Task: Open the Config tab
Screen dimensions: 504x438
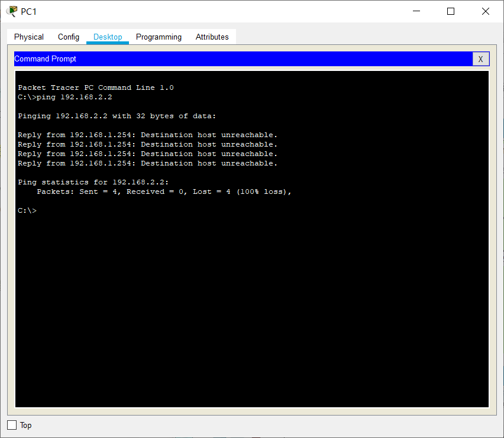Action: (x=69, y=37)
